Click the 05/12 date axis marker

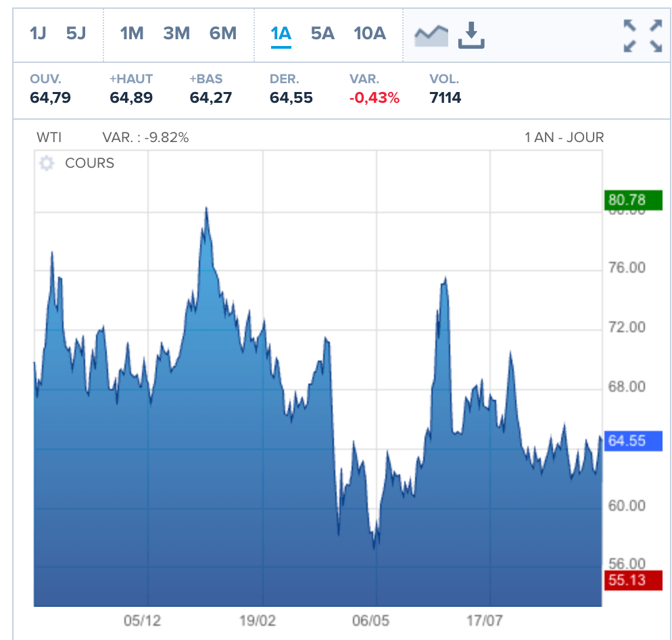point(142,620)
